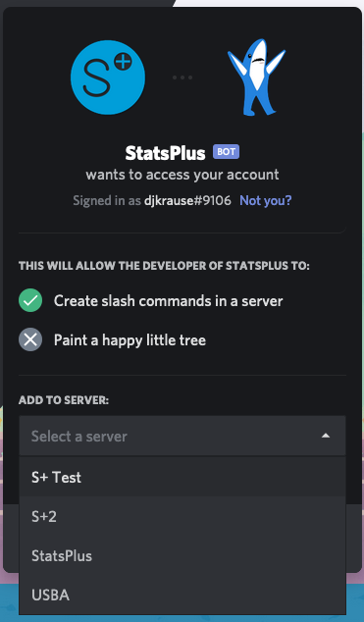Image resolution: width=364 pixels, height=622 pixels.
Task: Pick the StatsPlus server option
Action: 182,555
